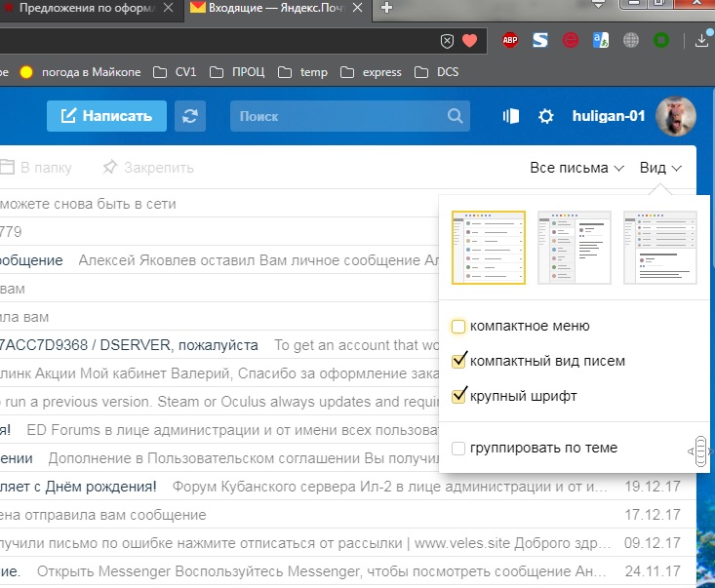
Task: Uncheck the крупный шрифт checkbox
Action: pyautogui.click(x=458, y=396)
